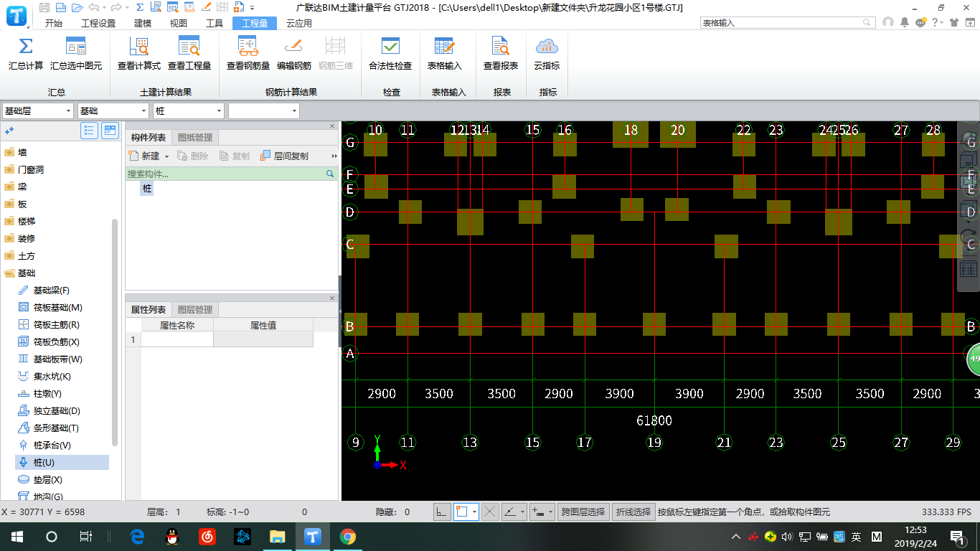Open 查看报表 reports
Screen dimensions: 980x551
pyautogui.click(x=501, y=54)
